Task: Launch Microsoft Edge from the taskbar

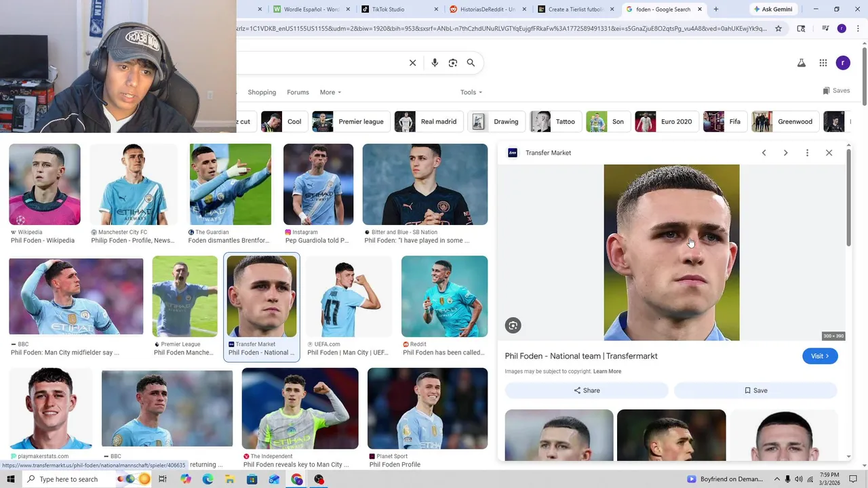Action: (x=208, y=479)
